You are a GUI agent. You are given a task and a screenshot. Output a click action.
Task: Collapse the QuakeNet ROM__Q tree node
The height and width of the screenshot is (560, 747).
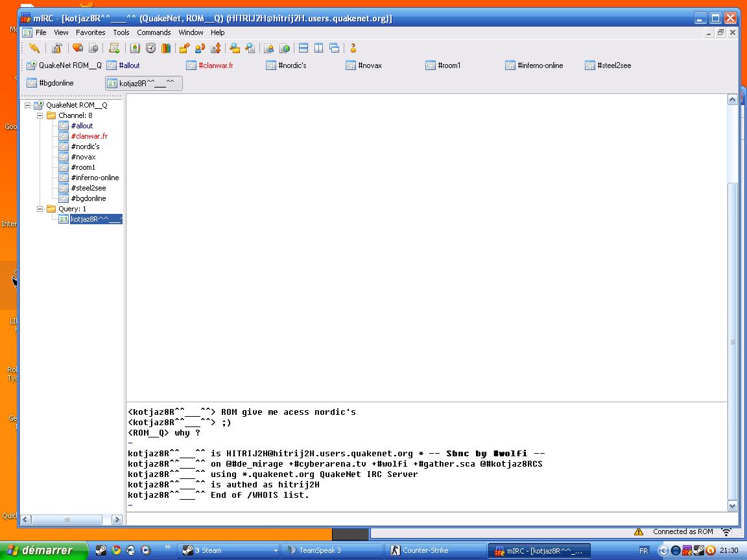(x=28, y=105)
